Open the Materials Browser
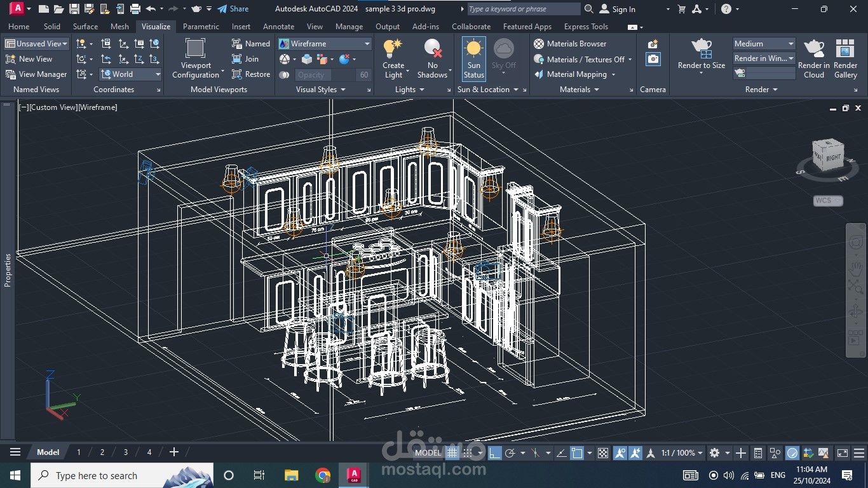Screen dimensions: 868x488 click(x=569, y=44)
